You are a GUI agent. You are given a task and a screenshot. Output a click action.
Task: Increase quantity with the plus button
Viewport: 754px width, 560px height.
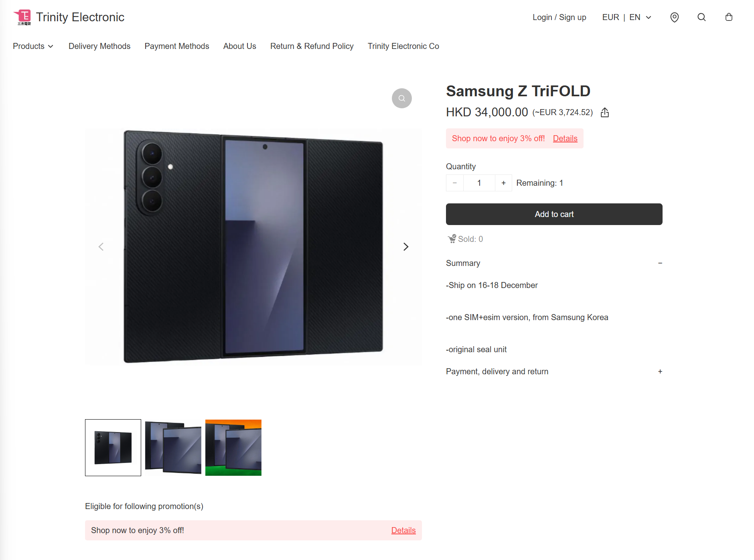coord(503,183)
